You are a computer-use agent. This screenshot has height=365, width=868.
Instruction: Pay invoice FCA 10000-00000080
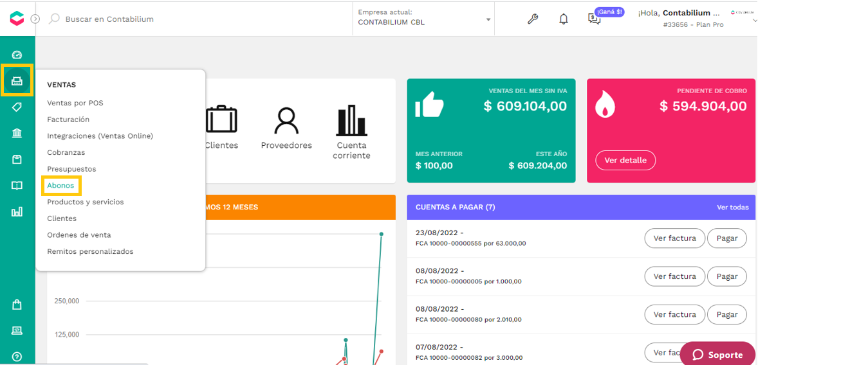[727, 314]
